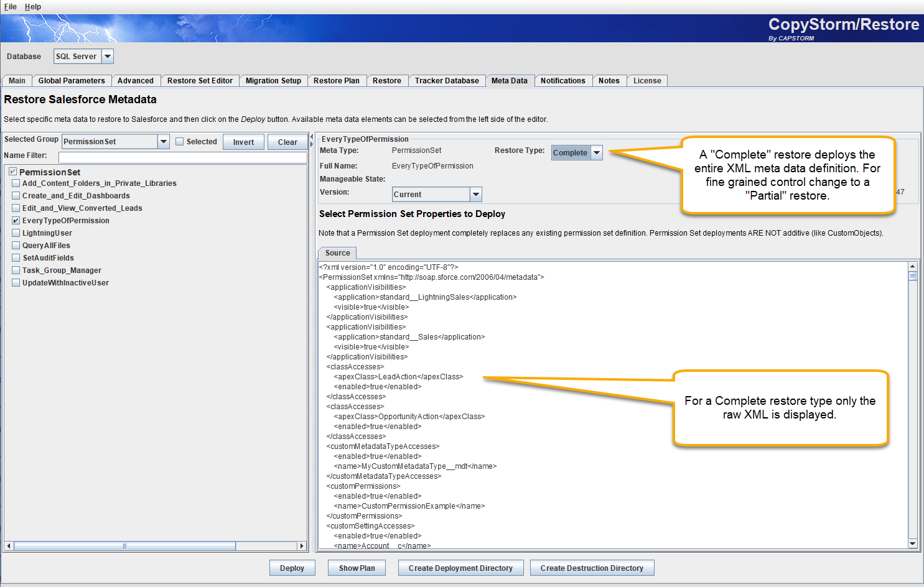Click the left list scroll-left arrow
The width and height of the screenshot is (924, 587).
pos(9,546)
